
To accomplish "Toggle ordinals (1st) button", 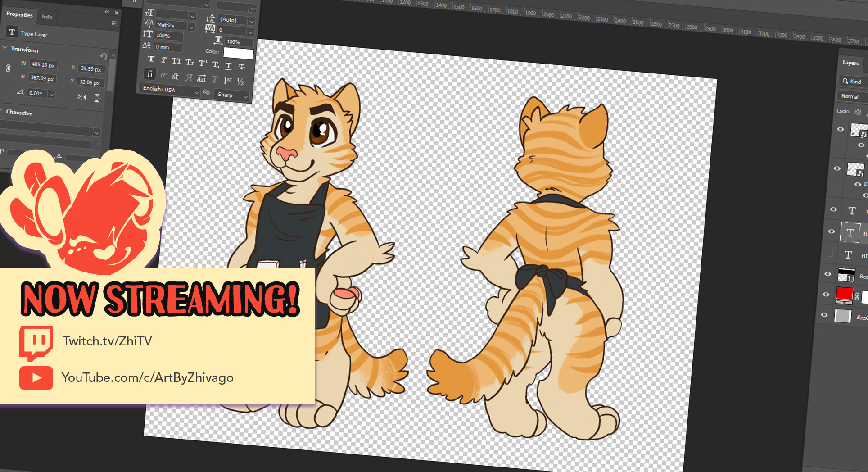I will [228, 80].
